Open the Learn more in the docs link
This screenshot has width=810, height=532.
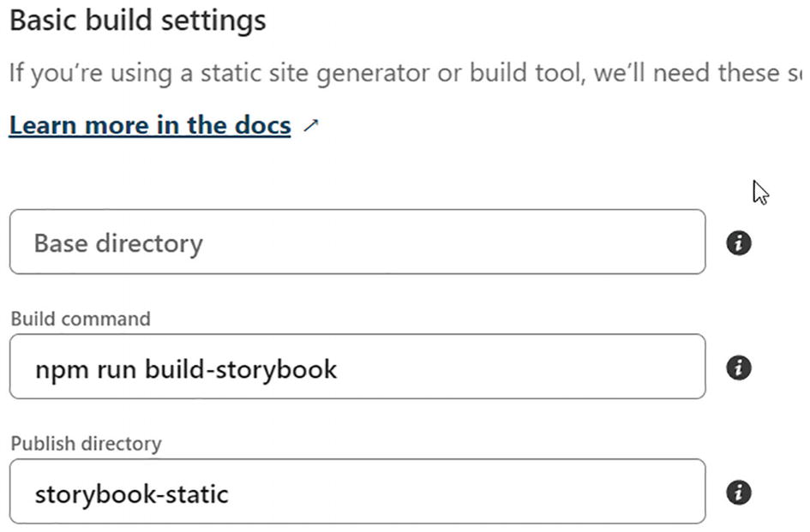(x=150, y=126)
